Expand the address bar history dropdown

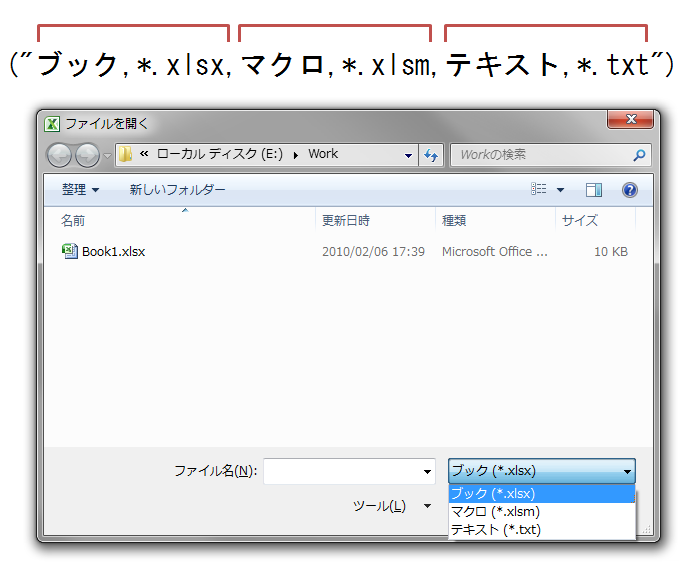pos(408,155)
